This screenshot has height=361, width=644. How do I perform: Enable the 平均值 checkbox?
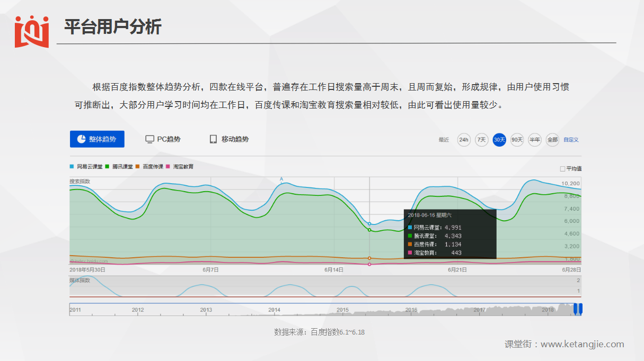[x=562, y=169]
